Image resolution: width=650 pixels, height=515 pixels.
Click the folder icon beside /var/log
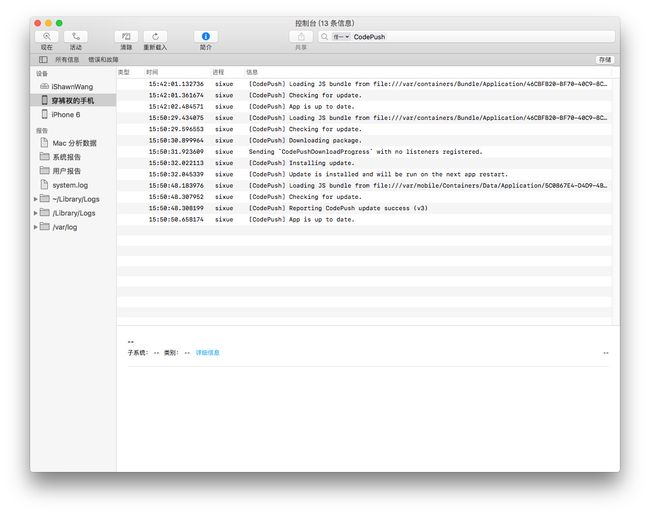pos(44,227)
